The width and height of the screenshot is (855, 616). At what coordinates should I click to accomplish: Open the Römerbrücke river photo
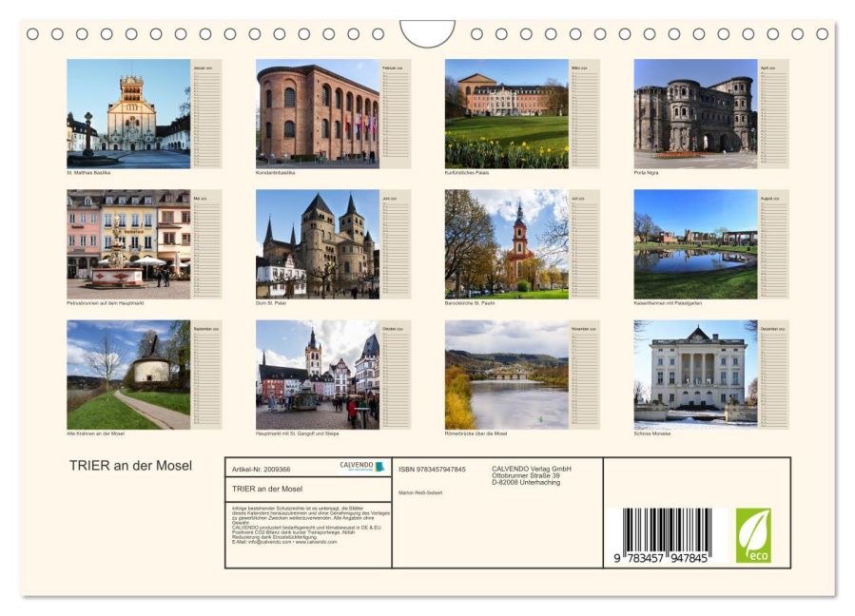pyautogui.click(x=507, y=375)
